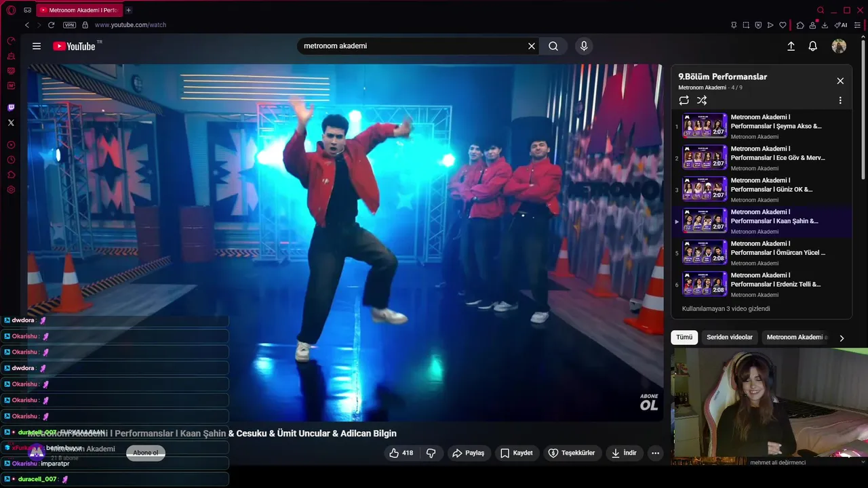Open browser Extensions toolbar icon
Image resolution: width=868 pixels, height=488 pixels.
coord(800,25)
